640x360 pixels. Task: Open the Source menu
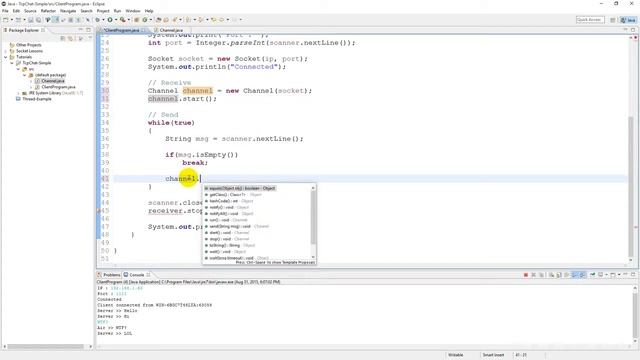coord(30,11)
